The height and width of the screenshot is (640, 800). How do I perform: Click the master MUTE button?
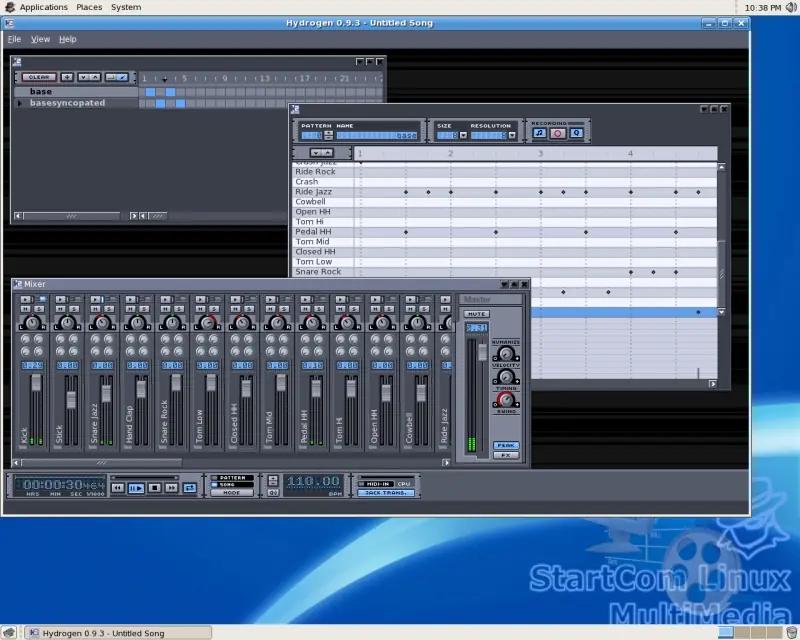(477, 314)
